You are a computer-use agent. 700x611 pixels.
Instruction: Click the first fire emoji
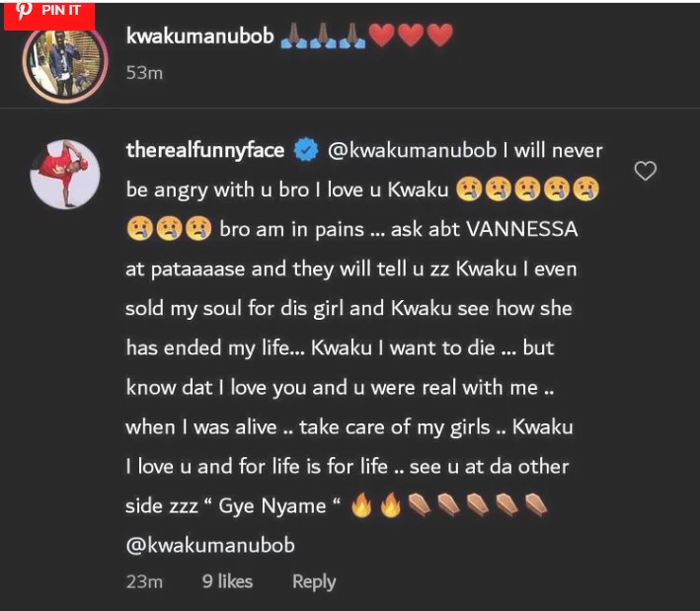(x=361, y=505)
